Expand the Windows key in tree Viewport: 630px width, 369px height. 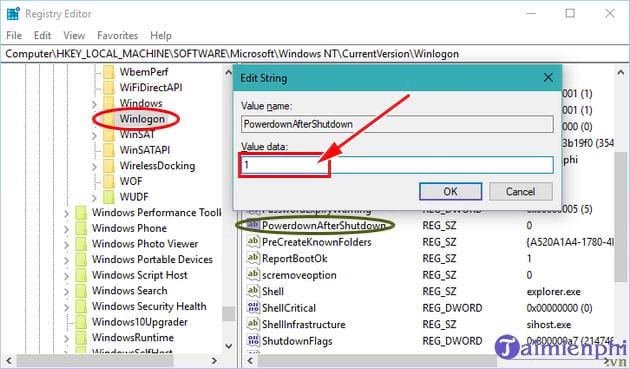tap(94, 104)
